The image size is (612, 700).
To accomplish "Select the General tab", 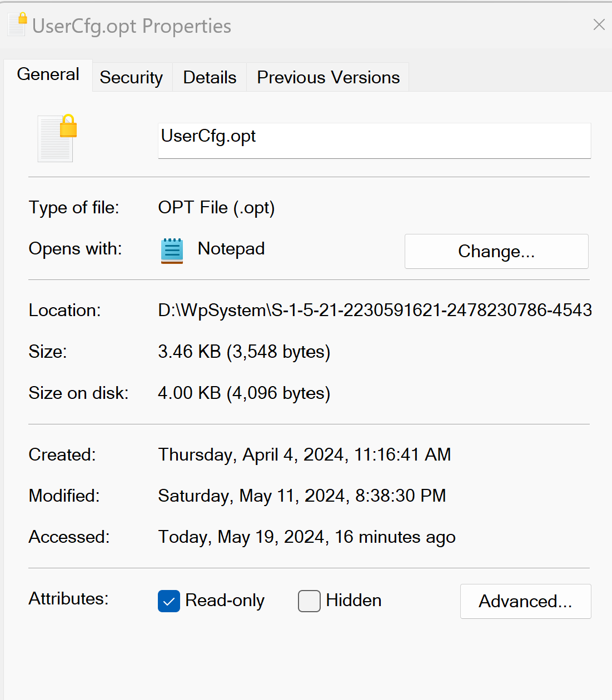I will tap(48, 74).
